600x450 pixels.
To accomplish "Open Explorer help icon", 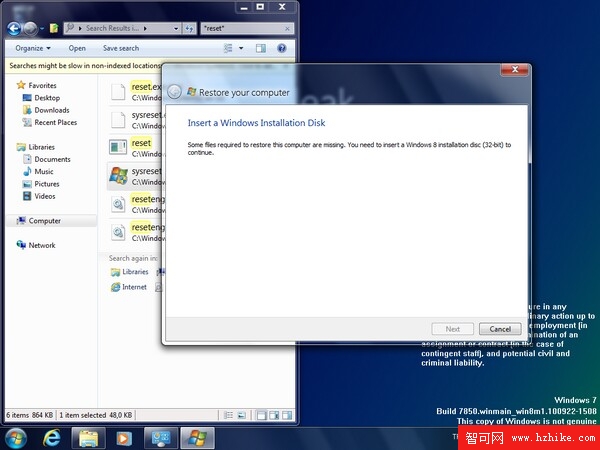I will click(282, 48).
